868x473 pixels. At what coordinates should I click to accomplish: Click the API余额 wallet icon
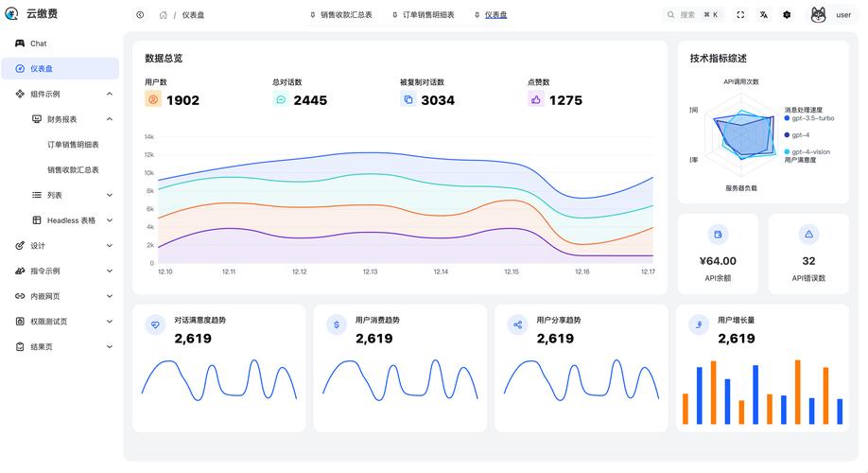pyautogui.click(x=718, y=235)
